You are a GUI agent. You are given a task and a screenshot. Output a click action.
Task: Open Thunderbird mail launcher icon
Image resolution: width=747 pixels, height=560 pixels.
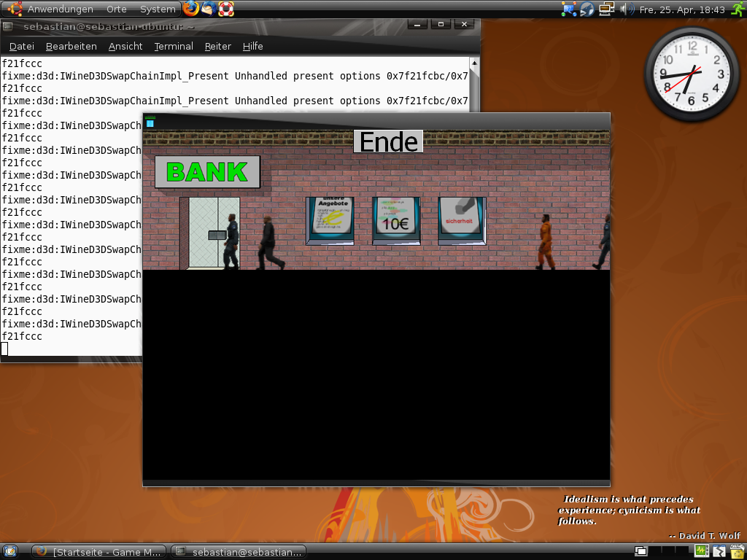(209, 9)
